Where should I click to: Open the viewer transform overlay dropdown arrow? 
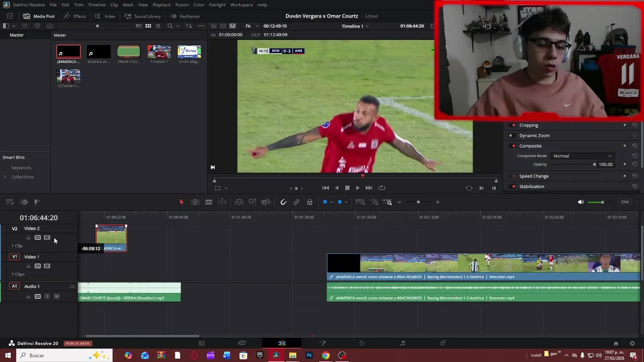[x=226, y=188]
